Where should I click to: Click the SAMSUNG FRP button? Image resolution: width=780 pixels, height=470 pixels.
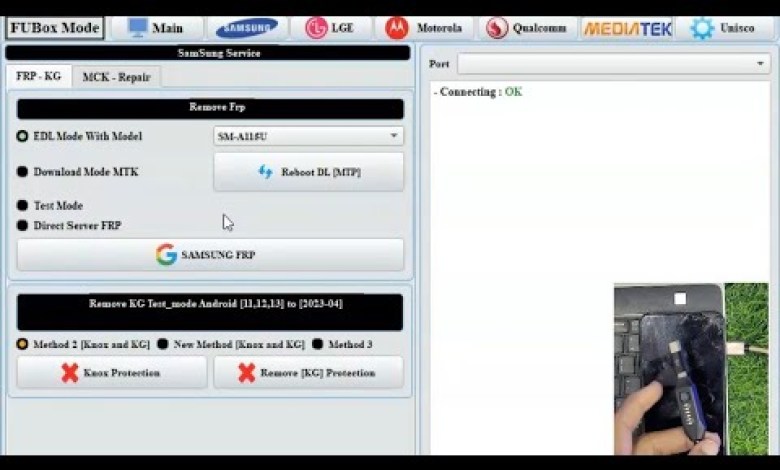[210, 255]
